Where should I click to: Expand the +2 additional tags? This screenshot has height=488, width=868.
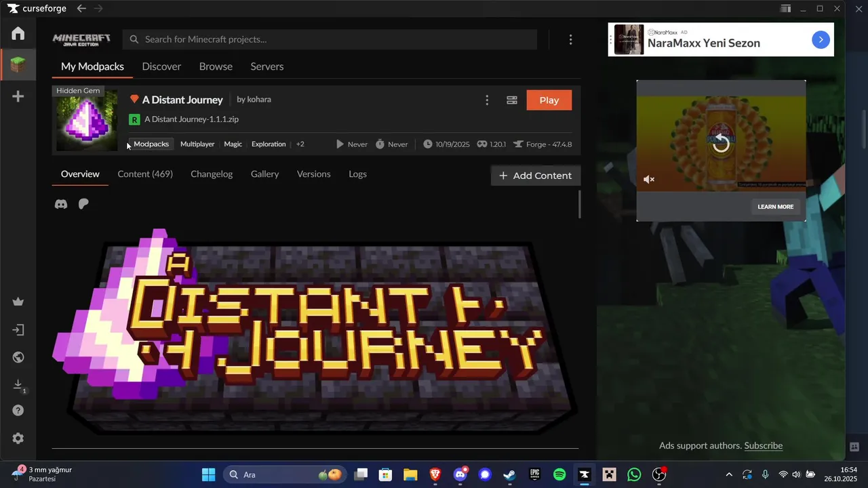pyautogui.click(x=300, y=144)
